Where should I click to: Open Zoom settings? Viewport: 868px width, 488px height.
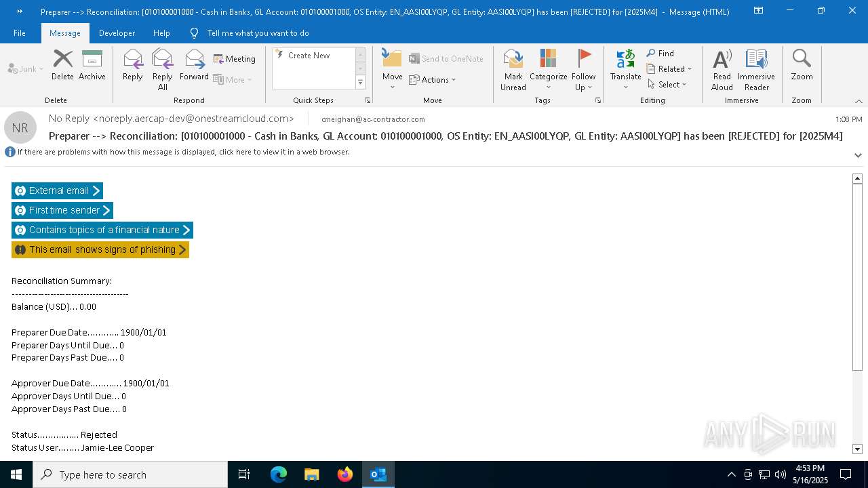[802, 65]
